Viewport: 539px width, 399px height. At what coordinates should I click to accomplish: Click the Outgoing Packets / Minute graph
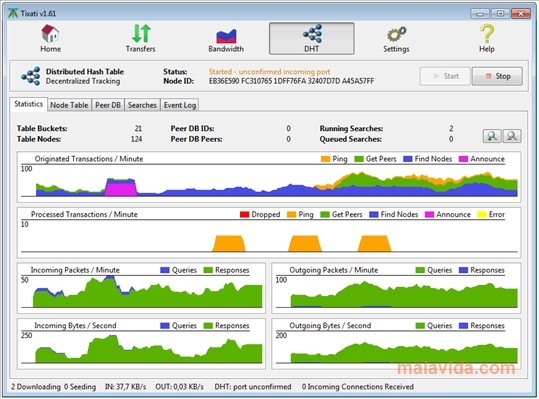(x=396, y=288)
